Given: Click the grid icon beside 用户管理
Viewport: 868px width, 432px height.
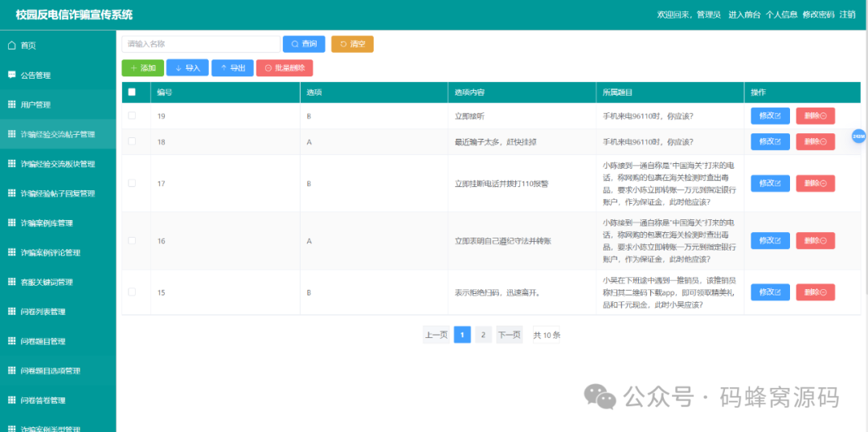Looking at the screenshot, I should [11, 104].
